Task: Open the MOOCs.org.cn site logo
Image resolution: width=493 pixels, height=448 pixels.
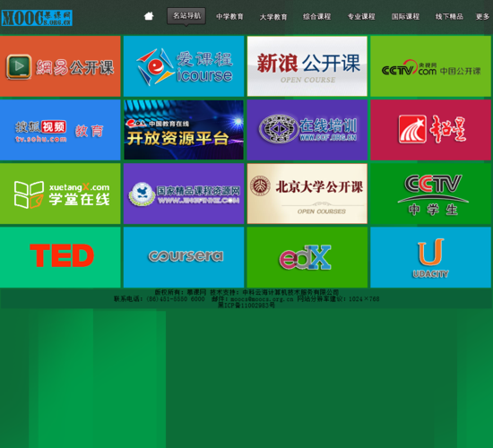Action: point(37,18)
